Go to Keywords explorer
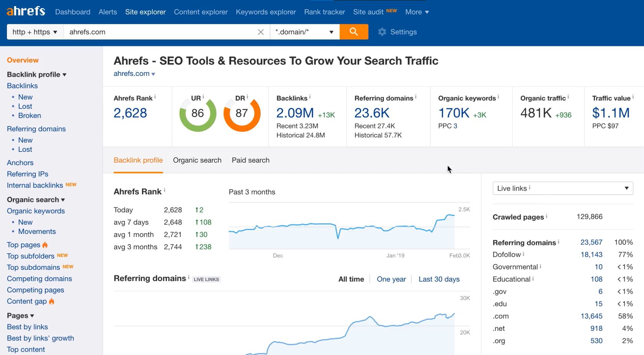 [x=266, y=12]
